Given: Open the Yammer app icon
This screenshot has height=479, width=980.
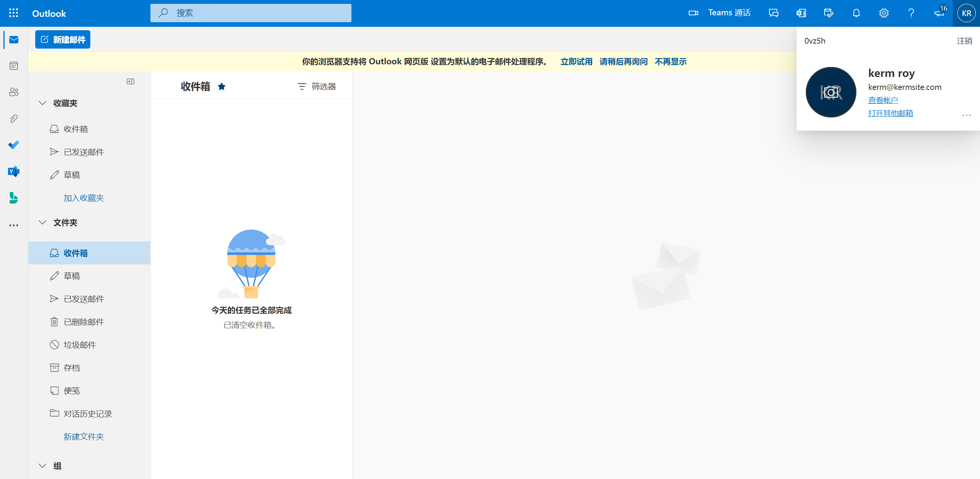Looking at the screenshot, I should coord(14,171).
